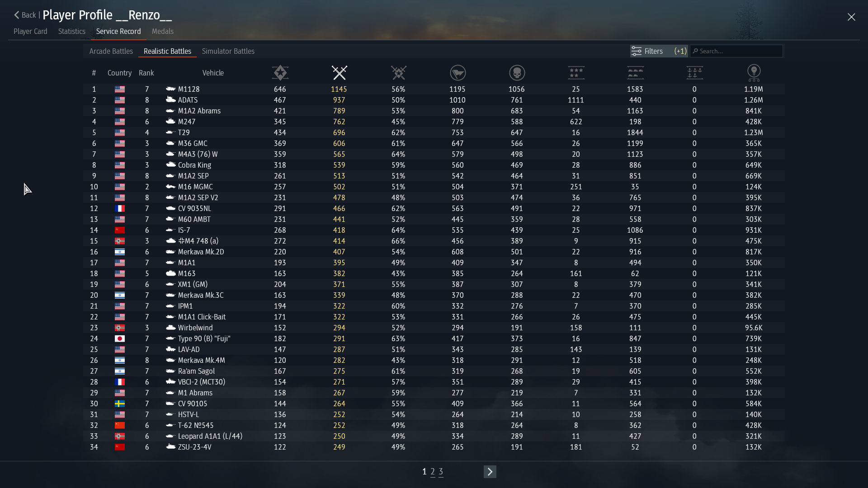
Task: Switch to Simulator Battles tab
Action: coord(228,51)
